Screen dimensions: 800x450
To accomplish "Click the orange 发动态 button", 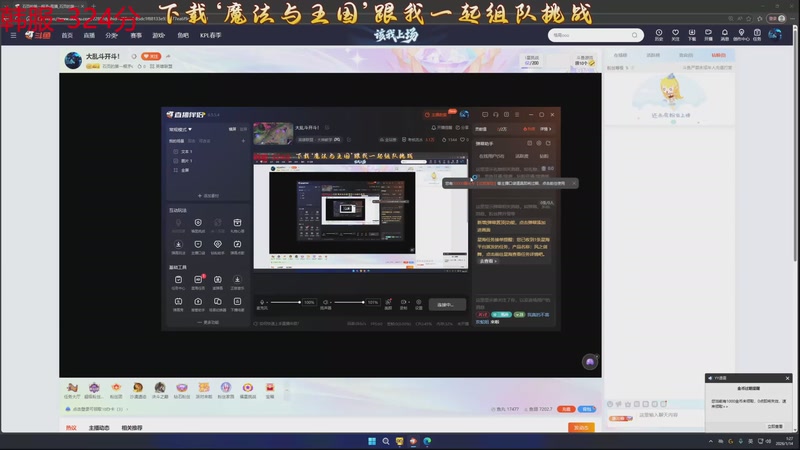I will (x=581, y=428).
